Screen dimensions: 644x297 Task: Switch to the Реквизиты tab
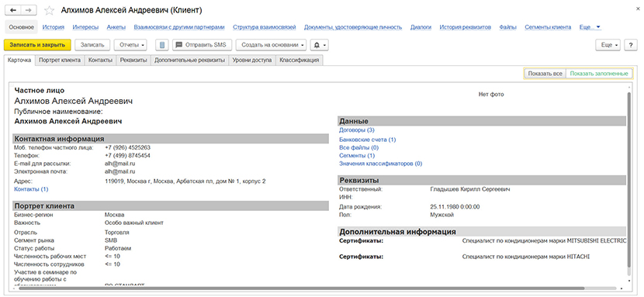[133, 60]
